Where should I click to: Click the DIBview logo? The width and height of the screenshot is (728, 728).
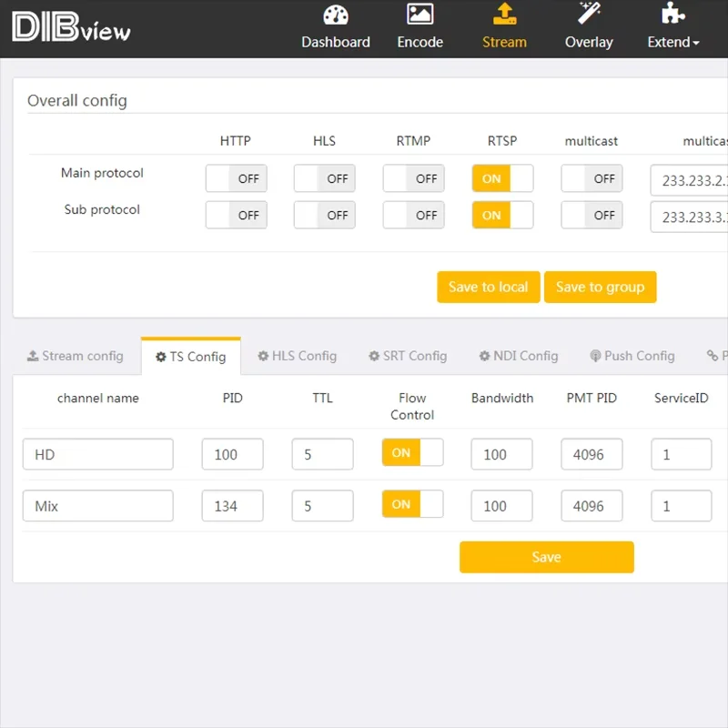point(71,27)
